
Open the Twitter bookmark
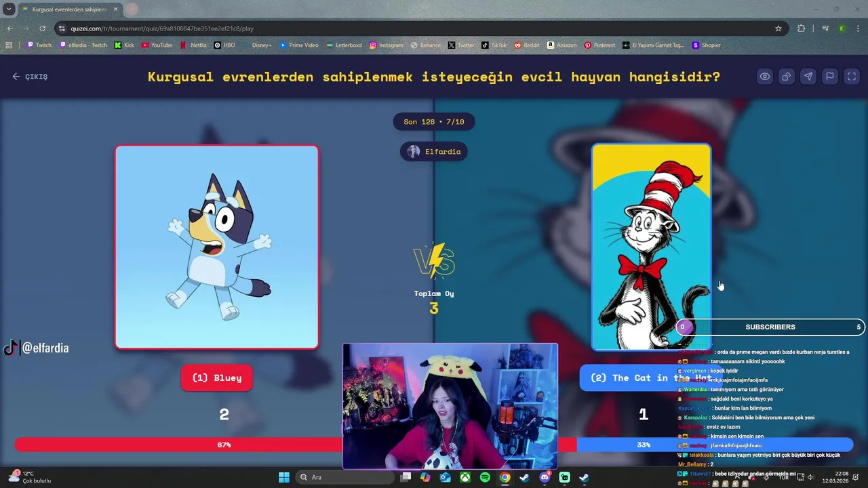[x=461, y=45]
